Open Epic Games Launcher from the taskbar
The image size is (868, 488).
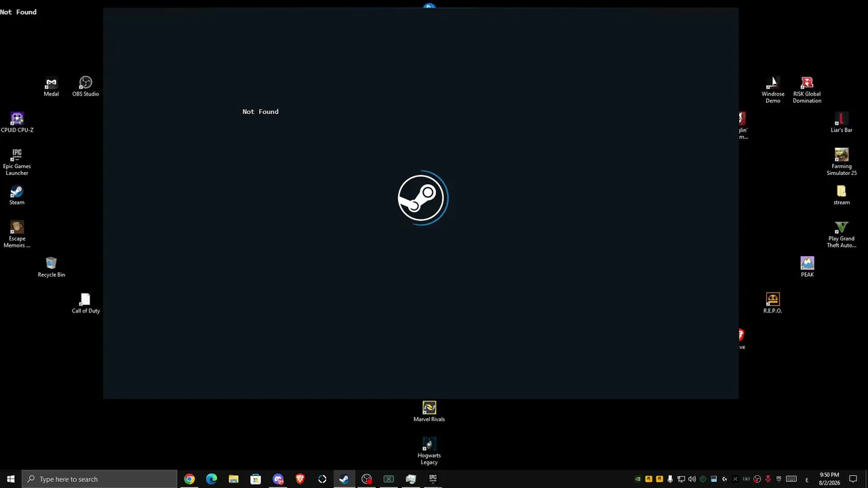point(433,479)
